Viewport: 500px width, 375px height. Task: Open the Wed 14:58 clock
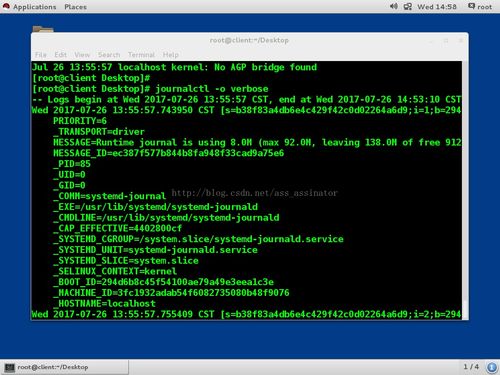[437, 7]
